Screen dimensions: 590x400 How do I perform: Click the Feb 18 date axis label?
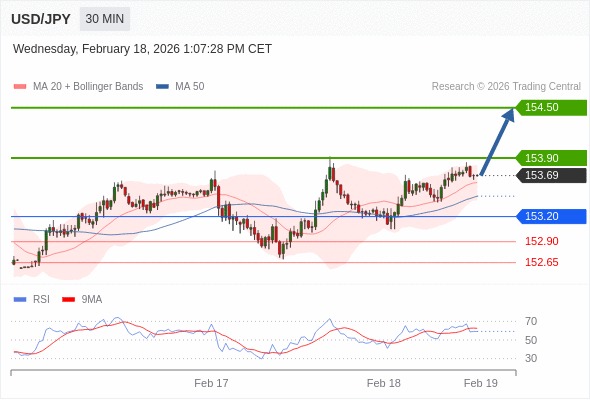point(383,383)
